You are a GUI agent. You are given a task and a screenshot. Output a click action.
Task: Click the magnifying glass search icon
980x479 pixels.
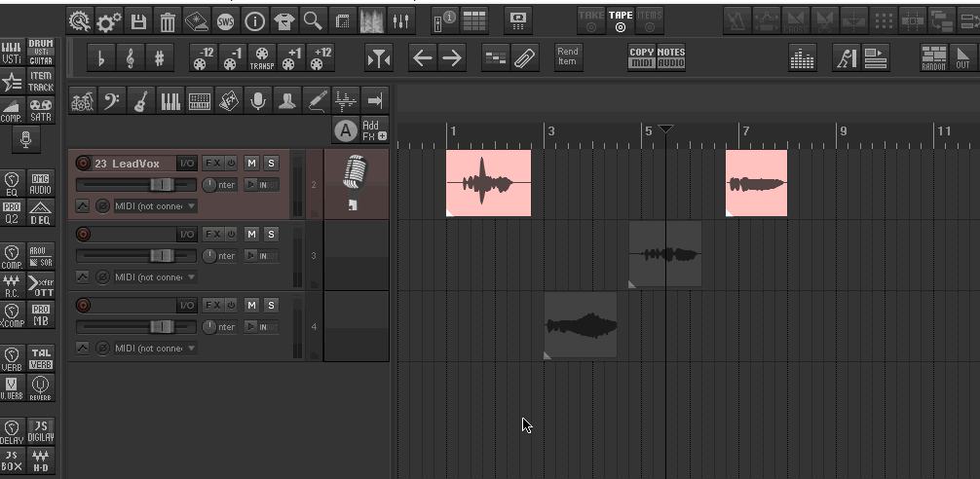point(313,21)
